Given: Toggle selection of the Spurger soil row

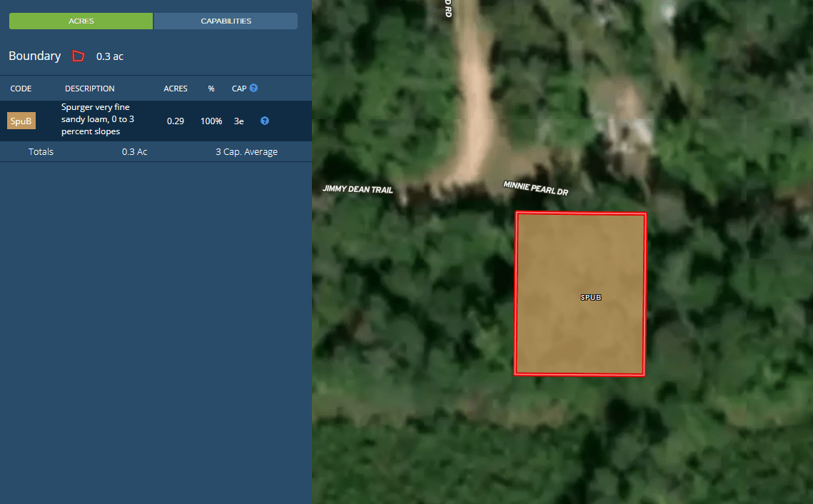Looking at the screenshot, I should (107, 121).
